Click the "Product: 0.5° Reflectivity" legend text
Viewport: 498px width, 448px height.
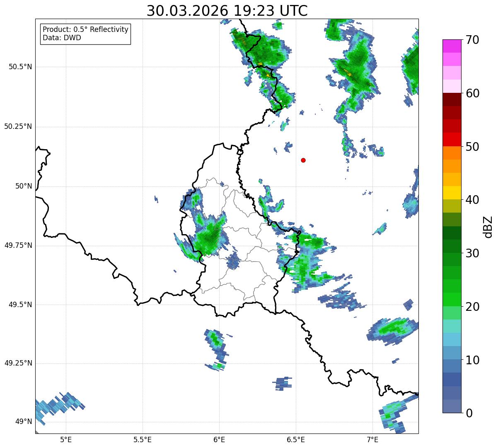click(85, 30)
